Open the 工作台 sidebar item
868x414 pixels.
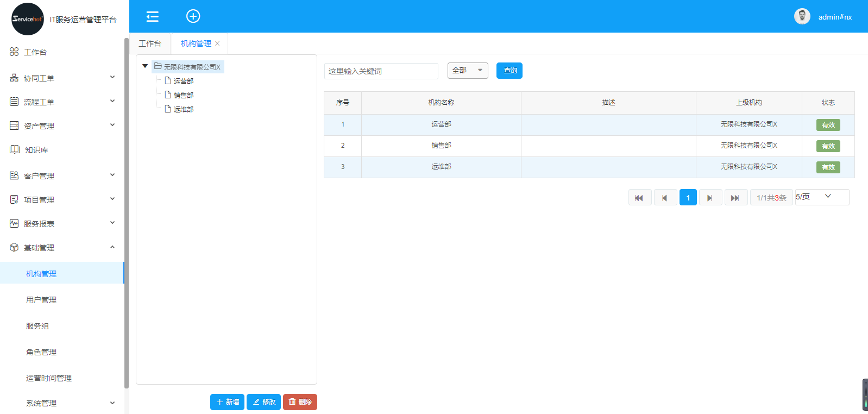coord(35,52)
